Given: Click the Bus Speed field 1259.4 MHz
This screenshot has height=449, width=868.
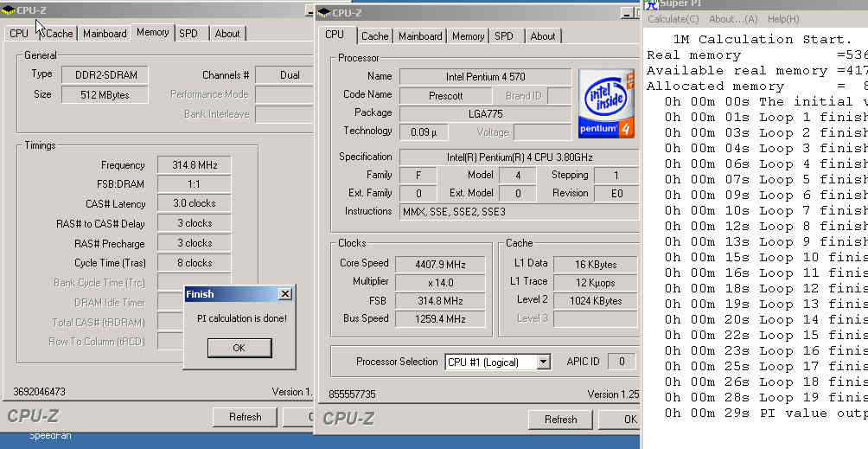Looking at the screenshot, I should (441, 319).
